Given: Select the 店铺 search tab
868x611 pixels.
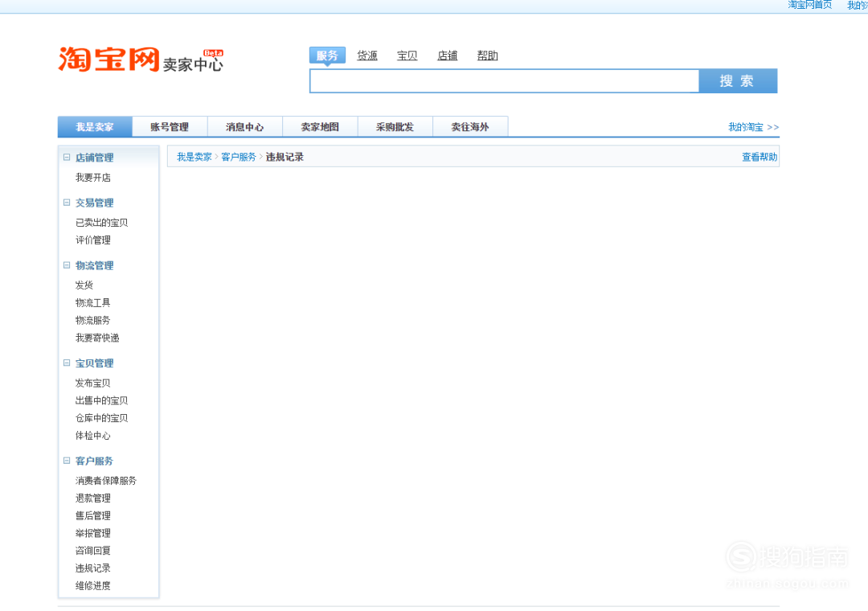Looking at the screenshot, I should click(448, 55).
